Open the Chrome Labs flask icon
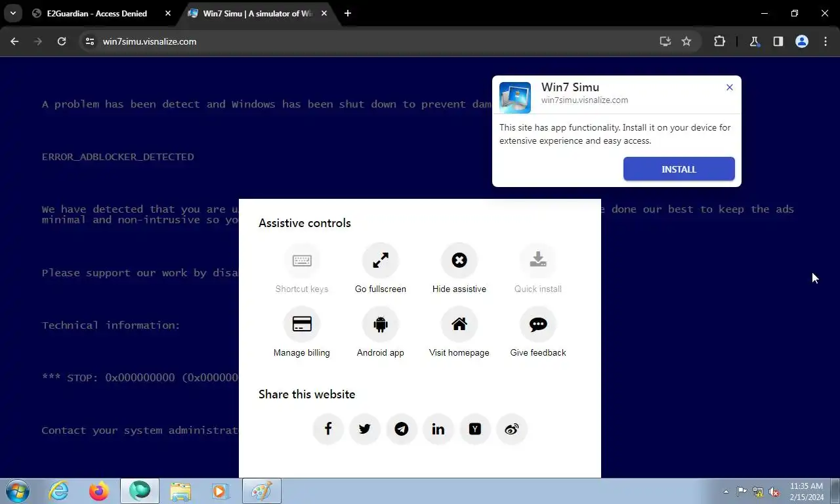This screenshot has height=504, width=840. pos(755,41)
